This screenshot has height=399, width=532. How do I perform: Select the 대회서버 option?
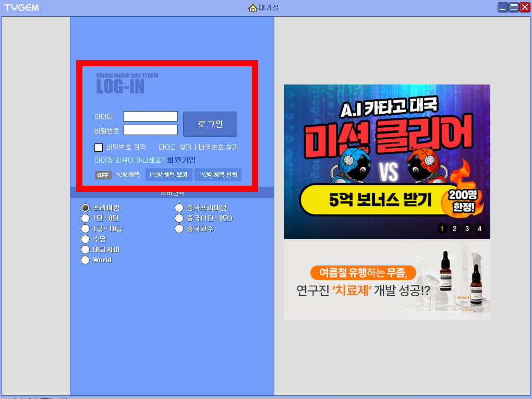85,249
